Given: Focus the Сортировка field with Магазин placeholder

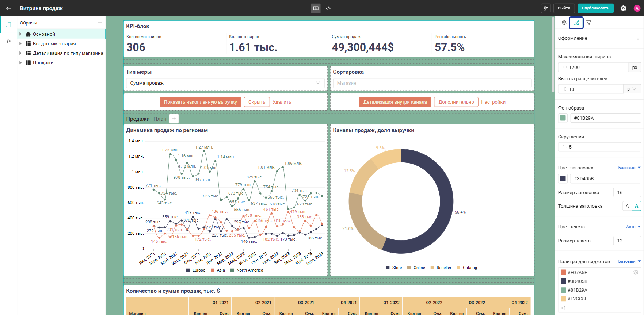Looking at the screenshot, I should click(x=432, y=83).
